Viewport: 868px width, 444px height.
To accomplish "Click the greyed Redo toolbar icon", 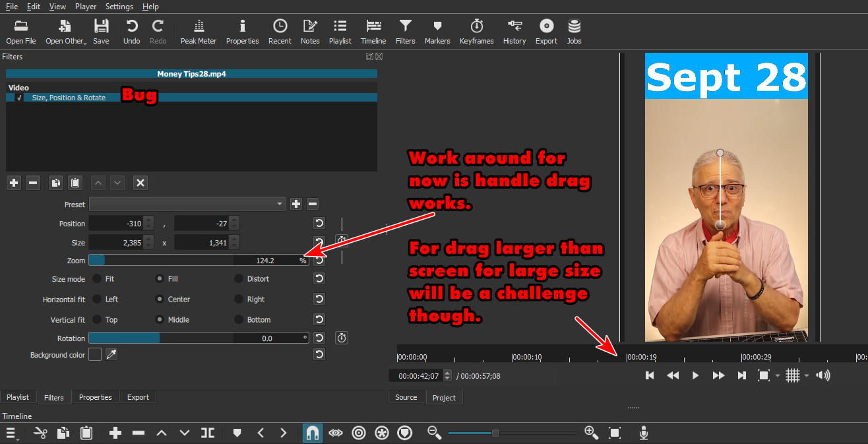I will point(158,31).
